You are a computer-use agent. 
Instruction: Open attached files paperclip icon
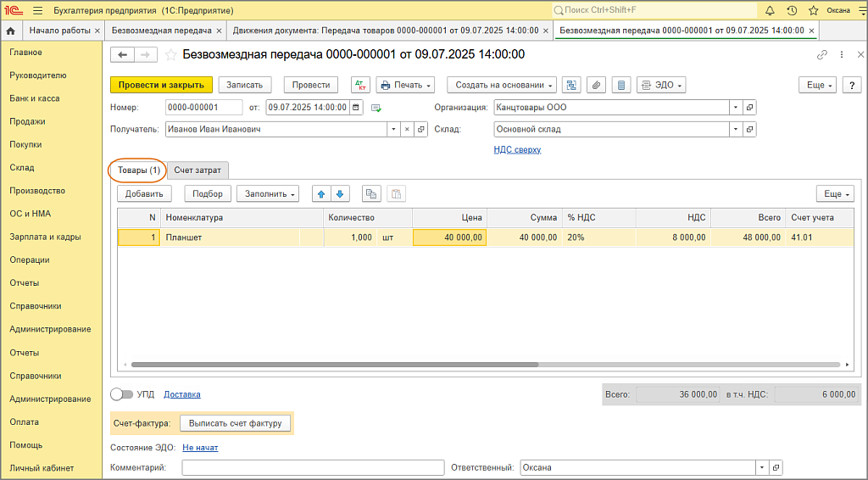pos(596,86)
